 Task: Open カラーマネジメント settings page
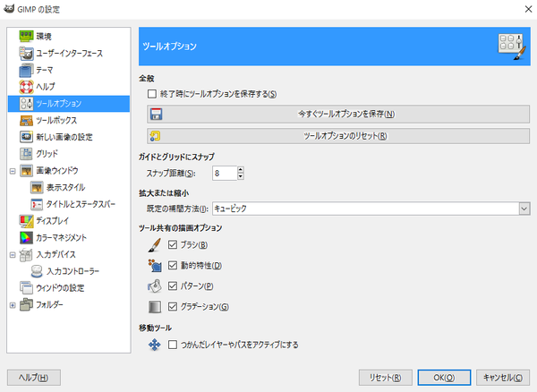pos(61,238)
